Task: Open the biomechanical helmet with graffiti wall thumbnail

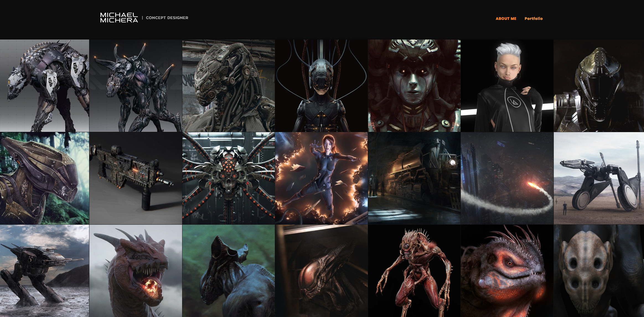Action: (229, 86)
